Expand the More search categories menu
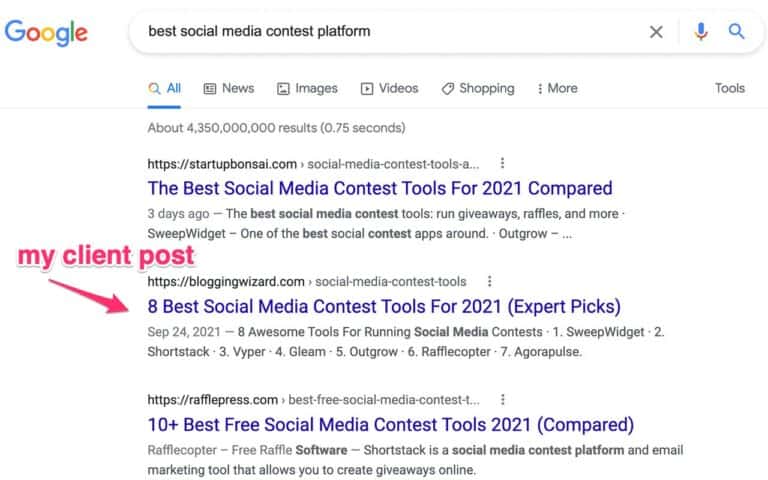The image size is (768, 480). pos(557,89)
